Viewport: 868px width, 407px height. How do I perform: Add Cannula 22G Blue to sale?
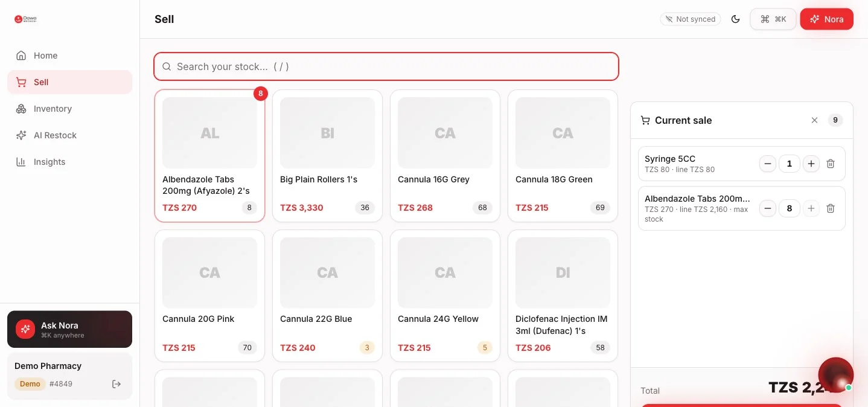pyautogui.click(x=327, y=296)
